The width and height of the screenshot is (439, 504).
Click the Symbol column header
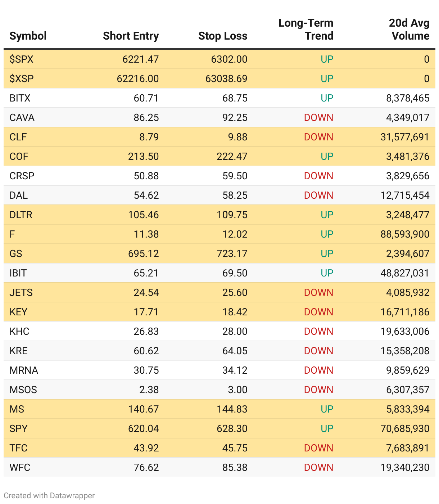pyautogui.click(x=28, y=36)
